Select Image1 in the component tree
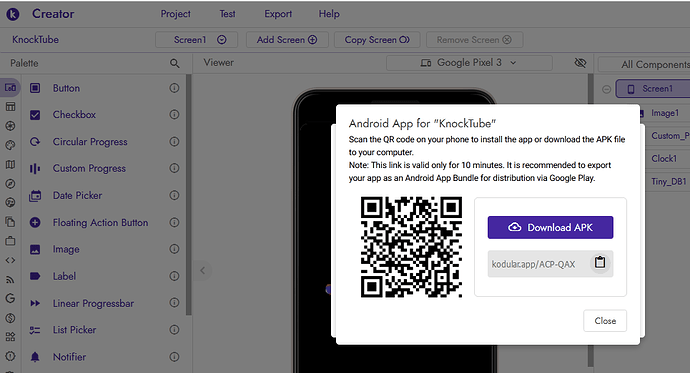This screenshot has width=690, height=373. point(664,113)
